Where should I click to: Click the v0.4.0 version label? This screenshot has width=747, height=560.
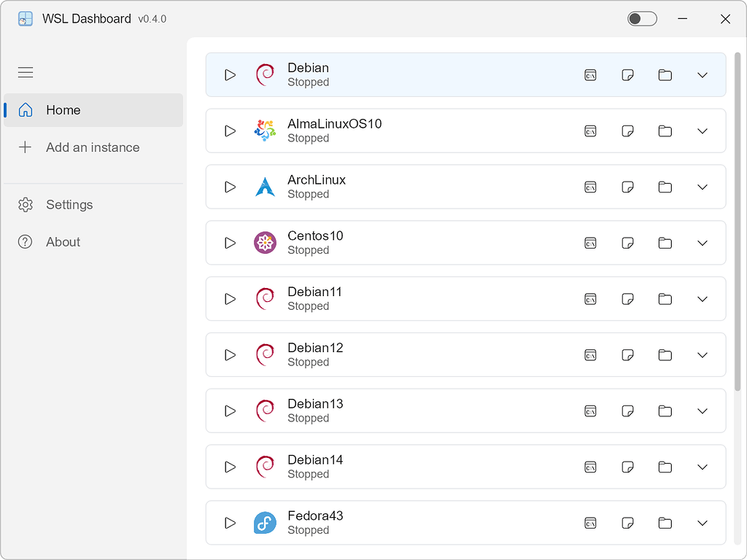[152, 19]
